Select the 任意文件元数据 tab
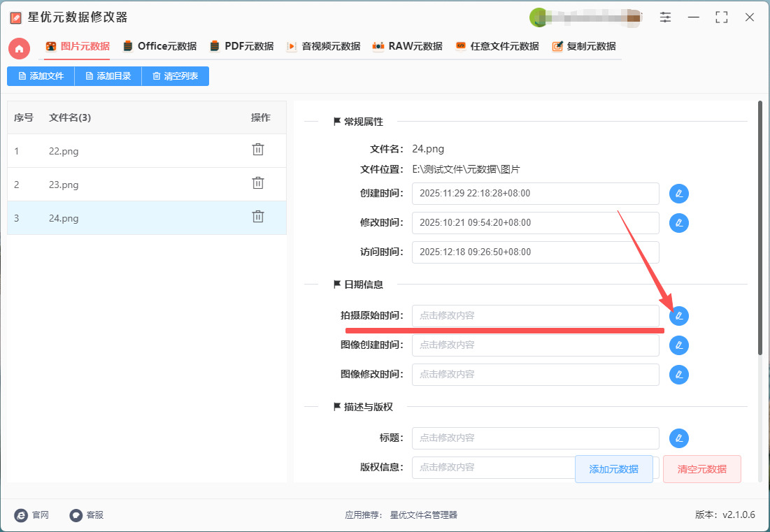 [x=497, y=46]
